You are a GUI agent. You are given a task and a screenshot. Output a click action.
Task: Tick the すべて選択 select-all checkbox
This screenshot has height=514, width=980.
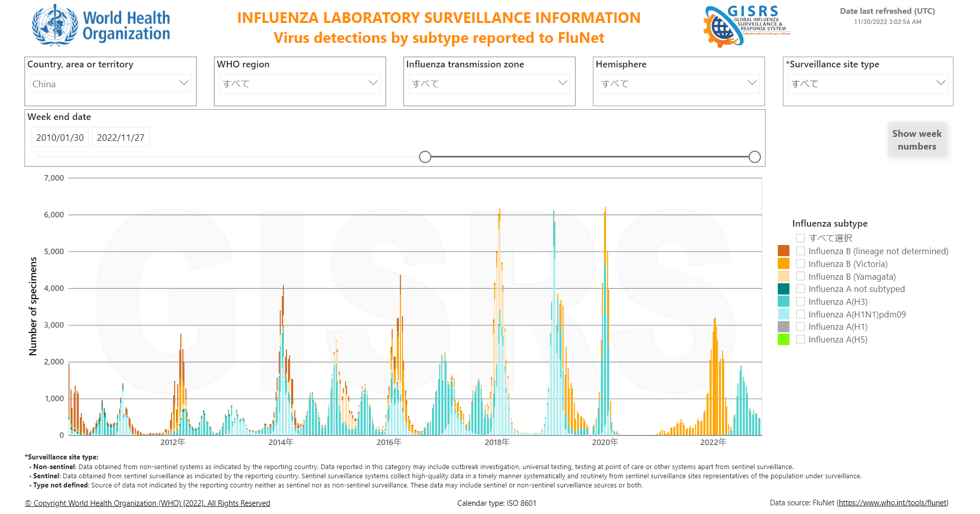[x=800, y=238]
